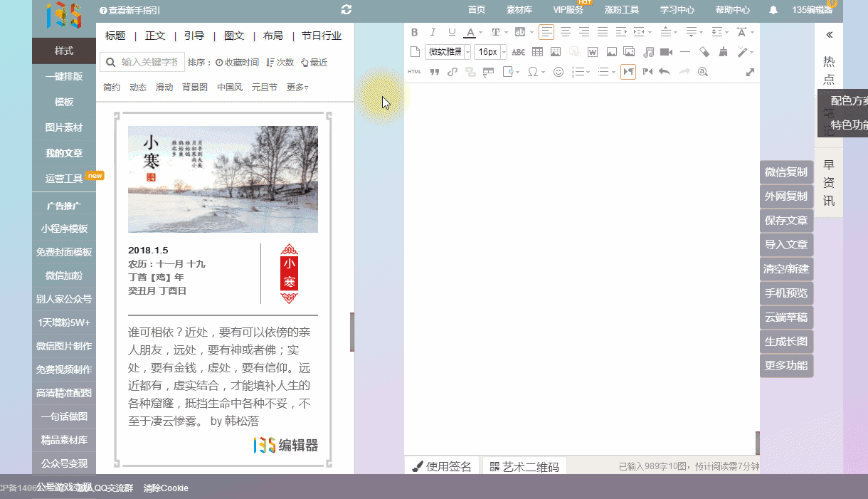Apply strikethrough with ABC icon
The image size is (868, 499).
tap(519, 52)
